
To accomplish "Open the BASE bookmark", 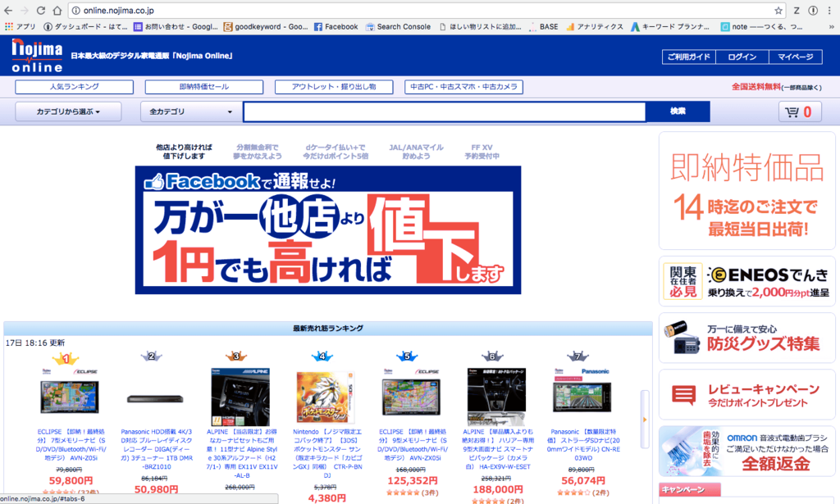I will coord(543,26).
